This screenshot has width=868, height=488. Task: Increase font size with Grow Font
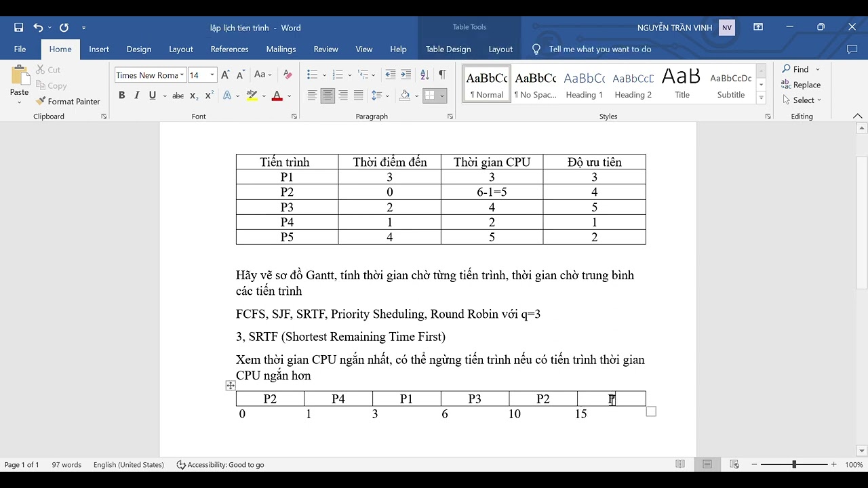[226, 75]
